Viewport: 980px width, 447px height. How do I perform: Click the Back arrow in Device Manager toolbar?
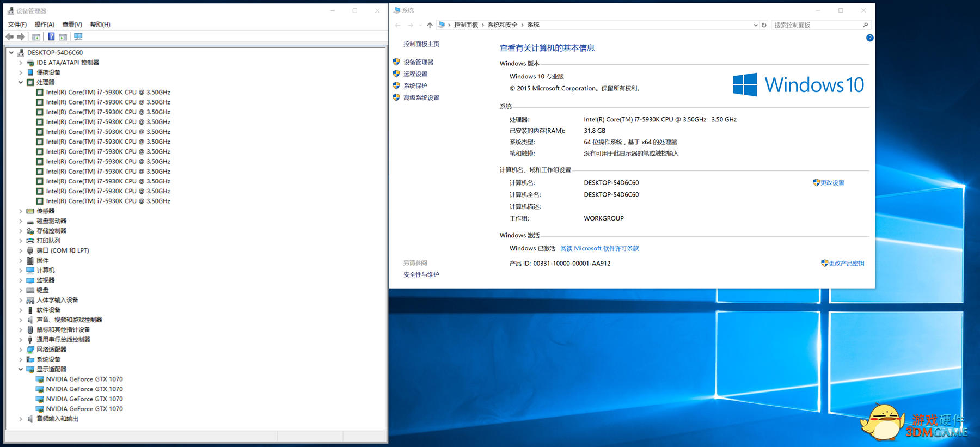pyautogui.click(x=10, y=36)
